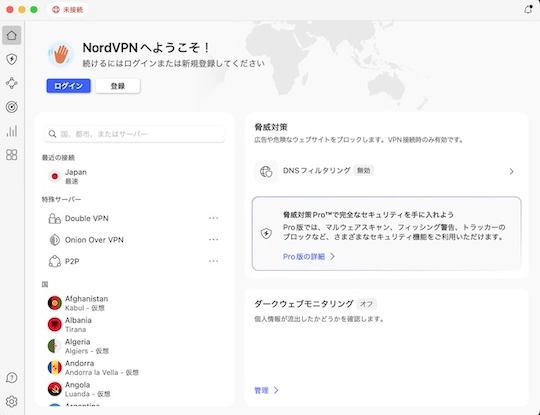Open the P2P more options menu

tap(214, 261)
